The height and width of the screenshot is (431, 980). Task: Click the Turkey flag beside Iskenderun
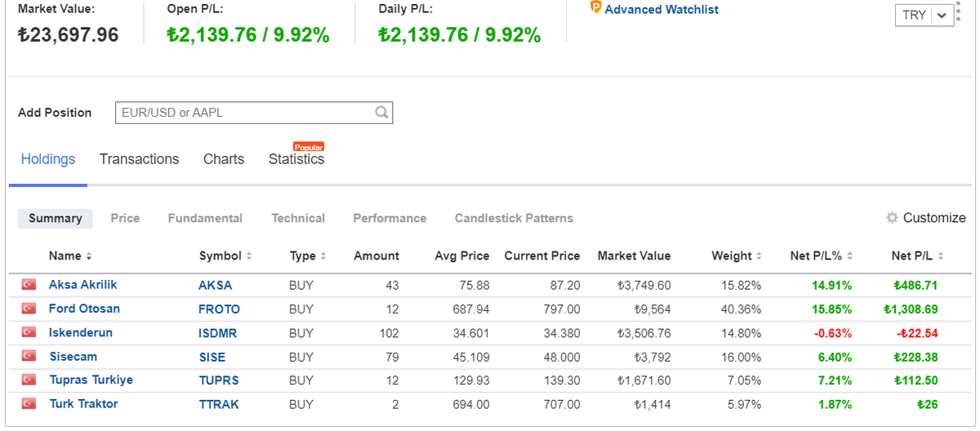pos(29,332)
